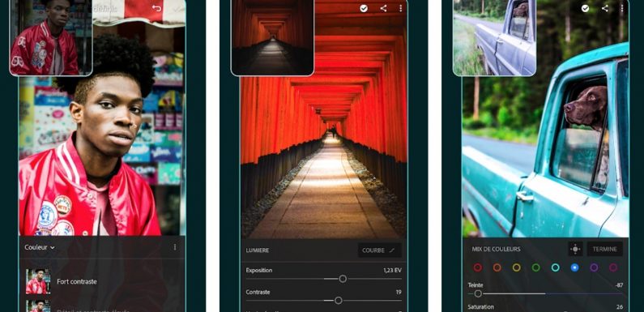Select the aqua color channel circle
This screenshot has height=312, width=644.
pos(555,267)
